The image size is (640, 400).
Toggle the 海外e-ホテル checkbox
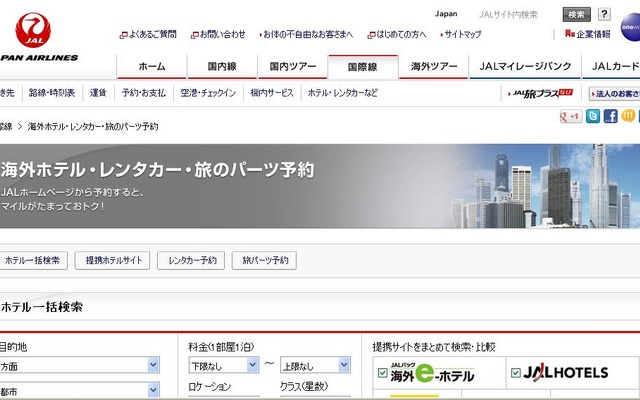point(383,373)
